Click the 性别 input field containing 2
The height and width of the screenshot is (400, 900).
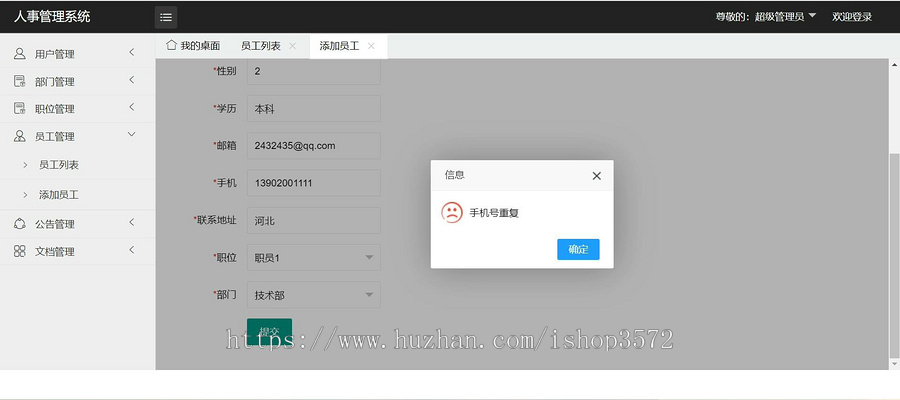click(313, 71)
